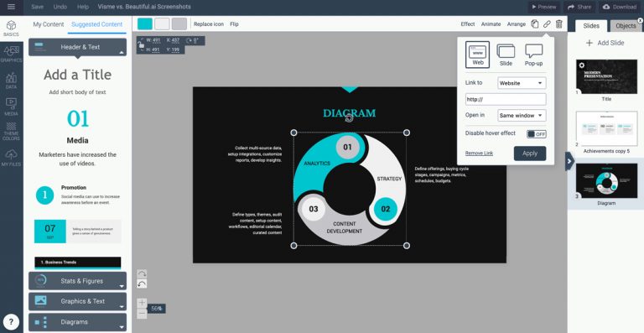Click the gear icon on Title slide thumbnail

pos(582,65)
